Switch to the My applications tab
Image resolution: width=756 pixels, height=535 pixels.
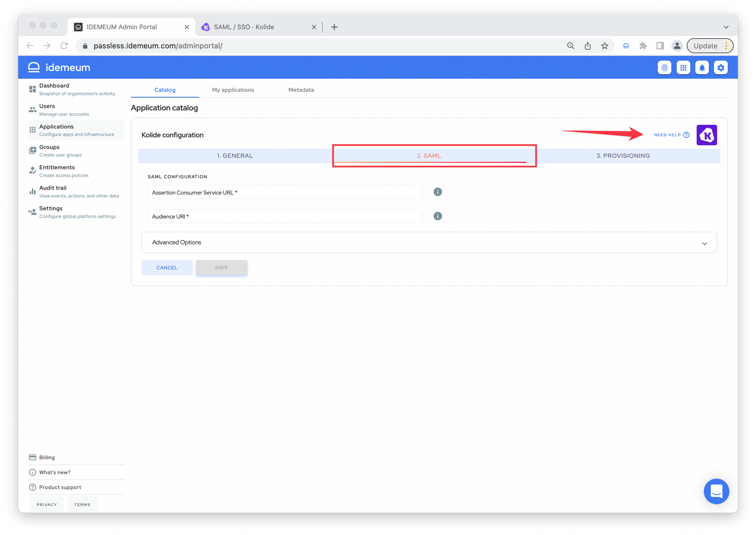(x=233, y=90)
